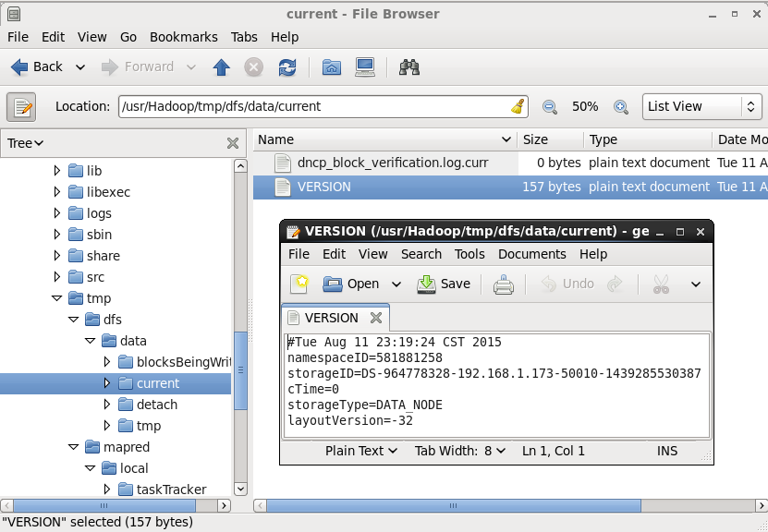Sort by the Size column header
This screenshot has width=768, height=532.
click(x=551, y=140)
